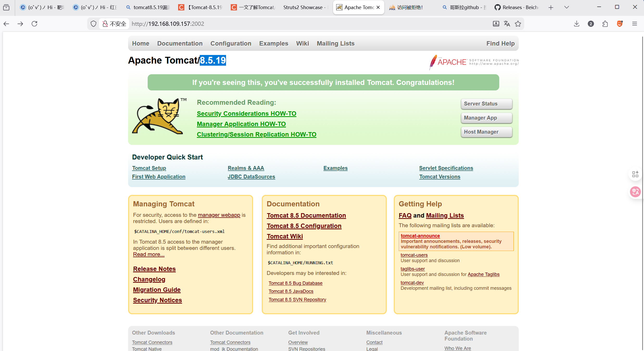Open the downloads arrow icon
644x351 pixels.
pyautogui.click(x=577, y=24)
